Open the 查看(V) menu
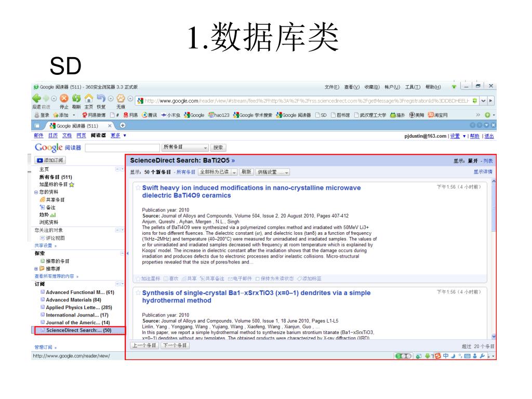The image size is (532, 399). pyautogui.click(x=352, y=87)
